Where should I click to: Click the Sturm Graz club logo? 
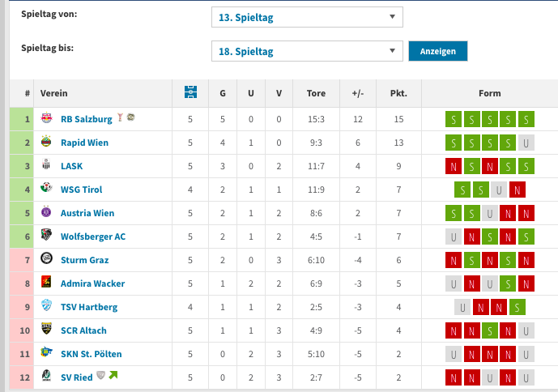click(46, 258)
